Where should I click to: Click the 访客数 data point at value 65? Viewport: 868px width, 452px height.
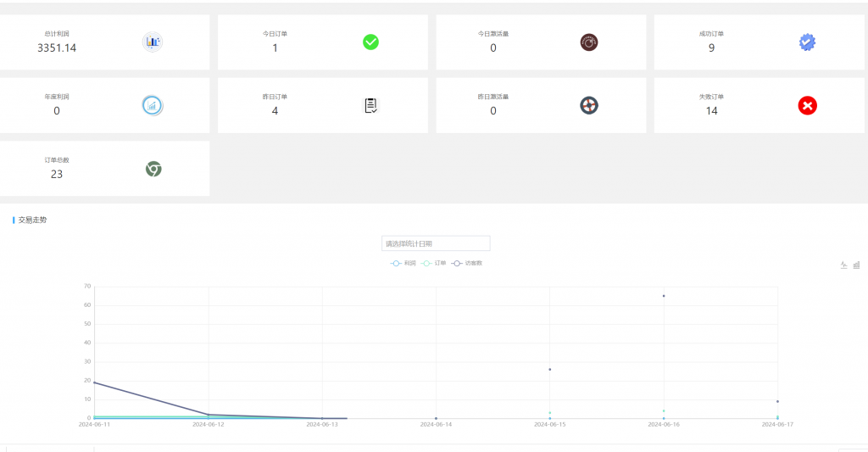tap(664, 296)
